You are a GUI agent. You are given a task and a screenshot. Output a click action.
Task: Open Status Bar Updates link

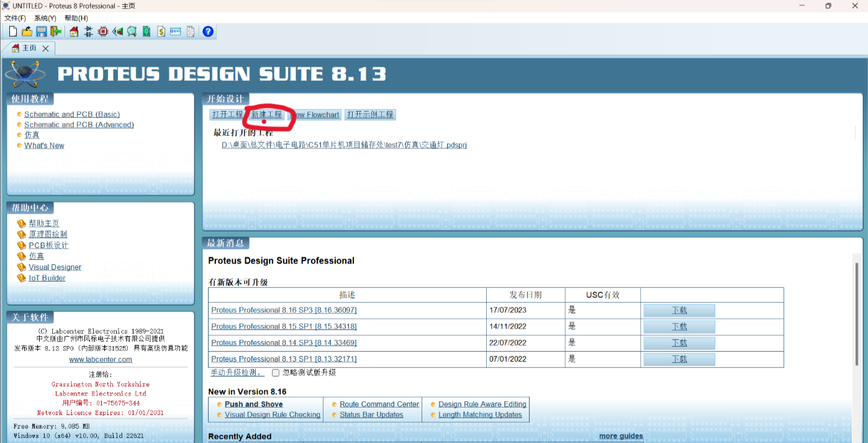click(x=371, y=414)
